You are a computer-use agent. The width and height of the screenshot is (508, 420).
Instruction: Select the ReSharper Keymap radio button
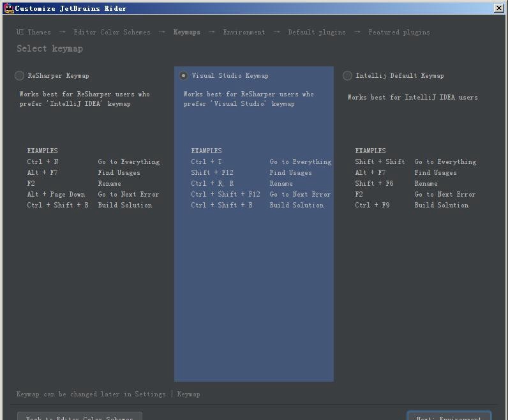(19, 75)
